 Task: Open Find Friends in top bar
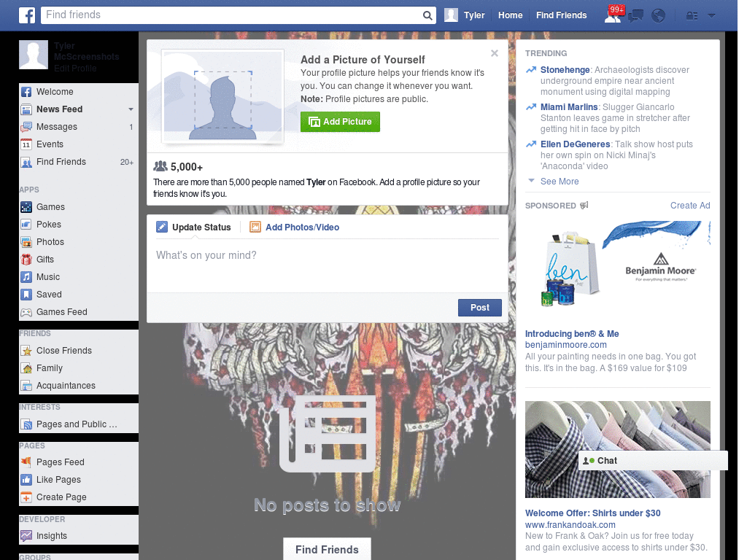tap(561, 15)
